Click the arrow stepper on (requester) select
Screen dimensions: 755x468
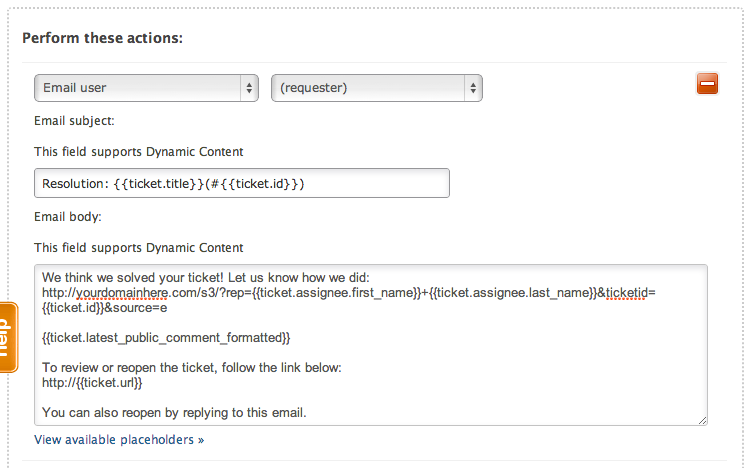[472, 88]
